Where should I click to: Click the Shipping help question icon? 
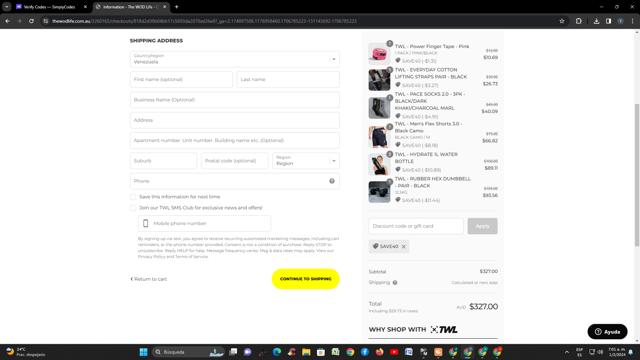[395, 282]
